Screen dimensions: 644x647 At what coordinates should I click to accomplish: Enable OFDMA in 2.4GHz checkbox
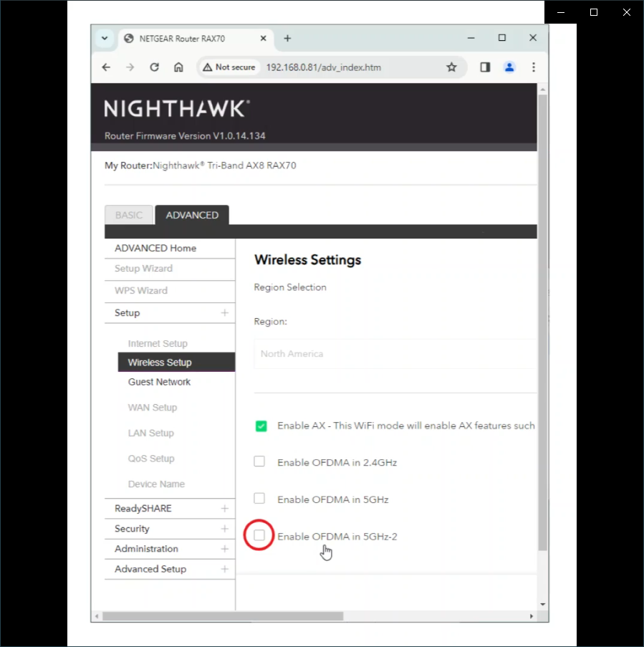[259, 461]
